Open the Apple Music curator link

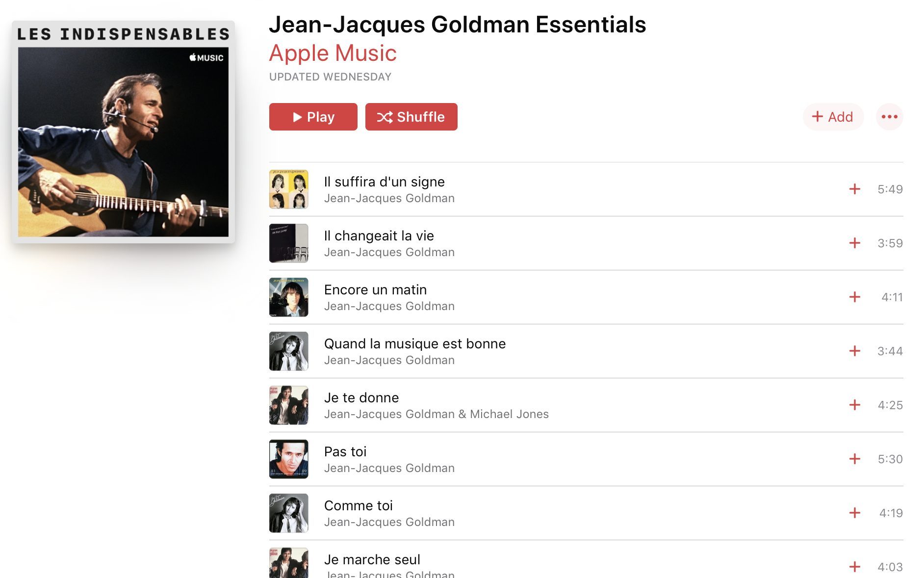pos(333,53)
